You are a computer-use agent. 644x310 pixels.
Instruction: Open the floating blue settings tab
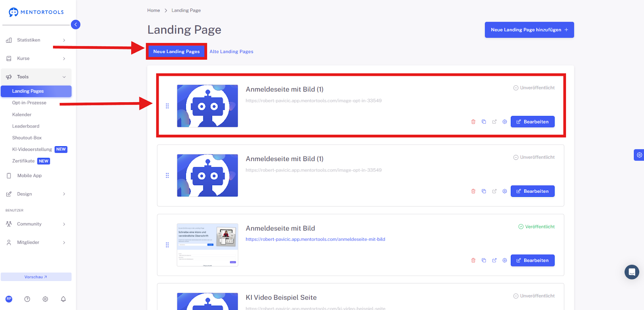[639, 155]
